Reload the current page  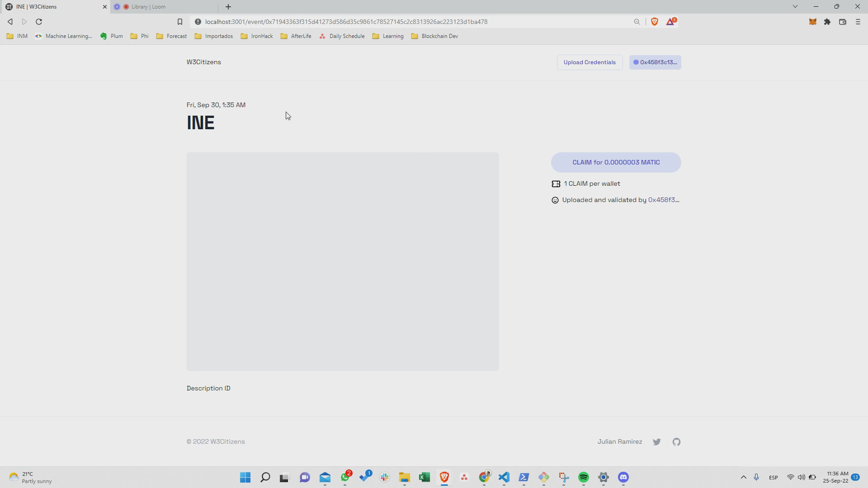(39, 22)
